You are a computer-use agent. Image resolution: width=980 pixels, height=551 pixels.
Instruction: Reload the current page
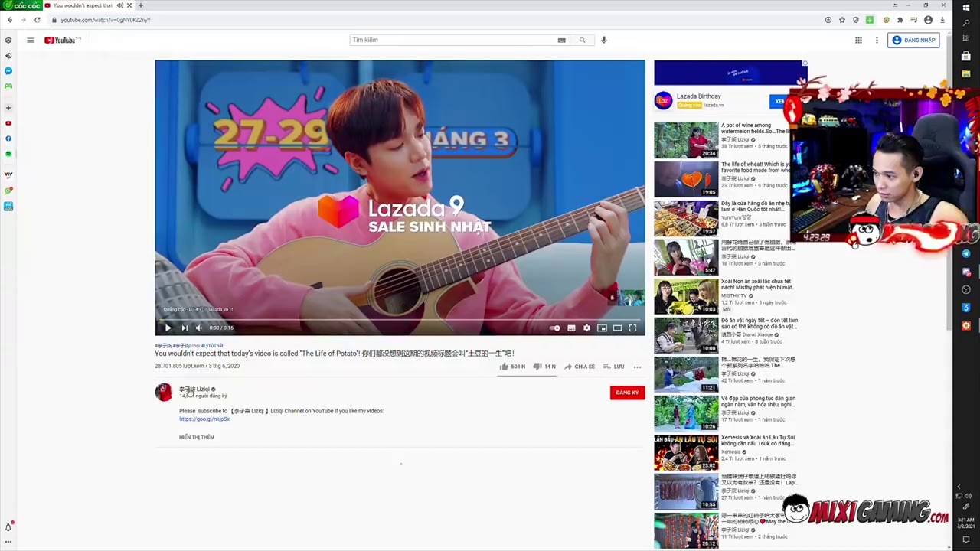coord(37,20)
